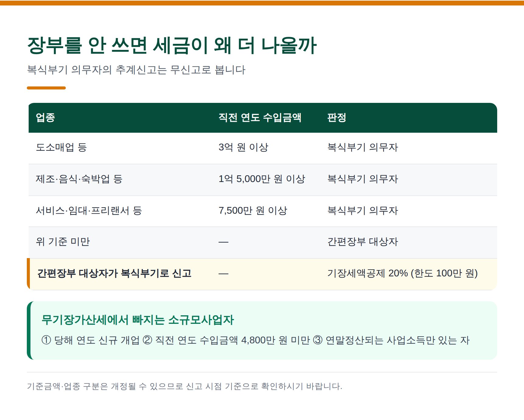Image resolution: width=524 pixels, height=420 pixels.
Task: Click the heading '무기장가산세에서 빠지는 소규모사업자'
Action: (138, 320)
